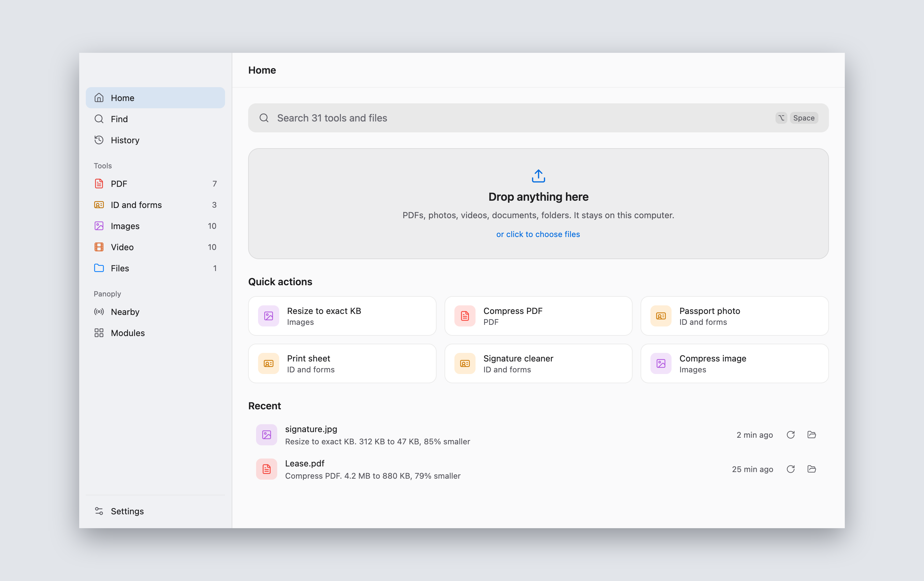
Task: Open the PDF tools category
Action: (x=155, y=184)
